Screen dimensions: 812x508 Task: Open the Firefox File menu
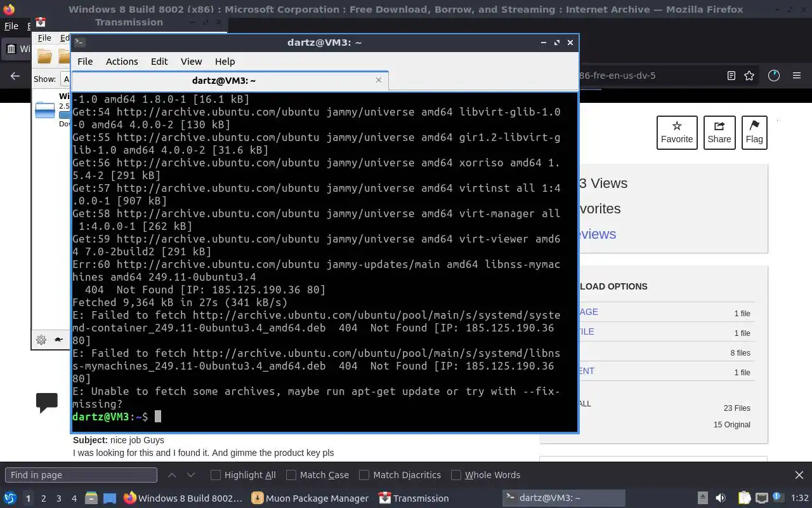(11, 26)
